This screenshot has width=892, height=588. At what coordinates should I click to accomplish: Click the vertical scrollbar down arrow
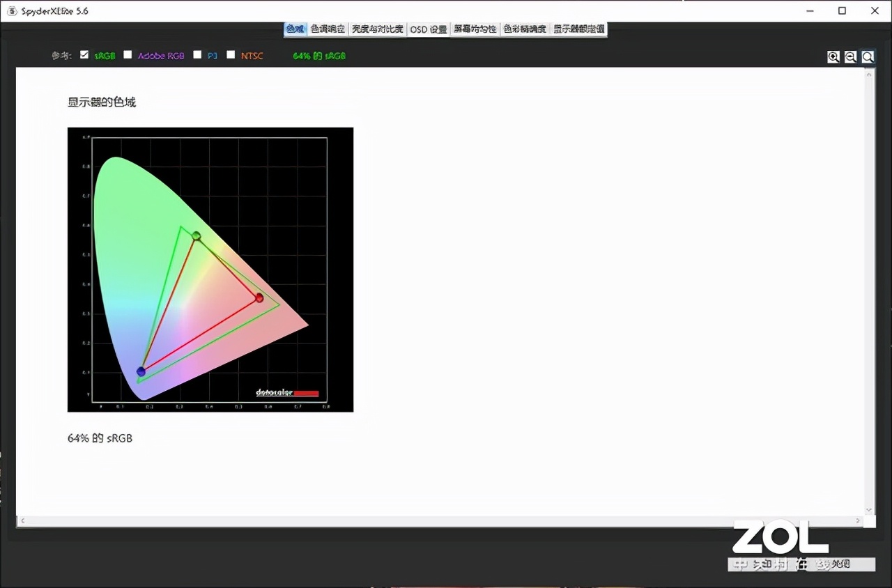[x=869, y=510]
